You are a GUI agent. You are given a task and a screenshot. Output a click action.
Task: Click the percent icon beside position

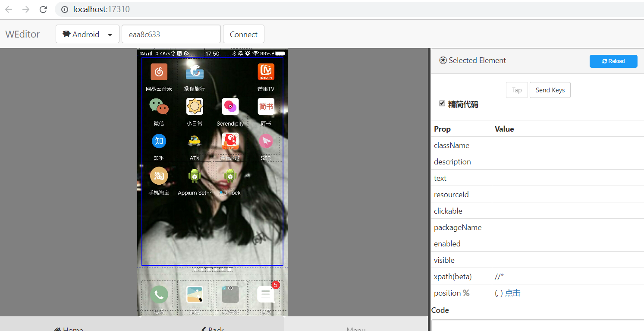coord(466,293)
